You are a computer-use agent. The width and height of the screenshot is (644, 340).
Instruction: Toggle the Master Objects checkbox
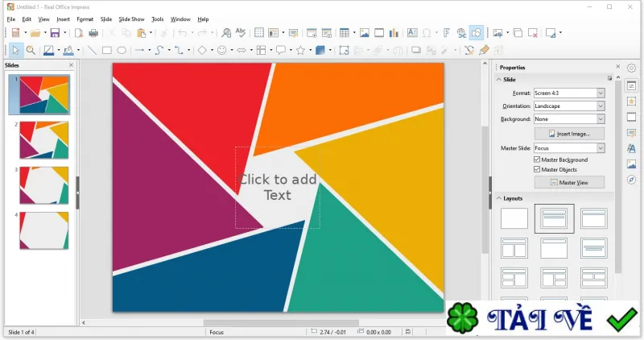point(537,169)
